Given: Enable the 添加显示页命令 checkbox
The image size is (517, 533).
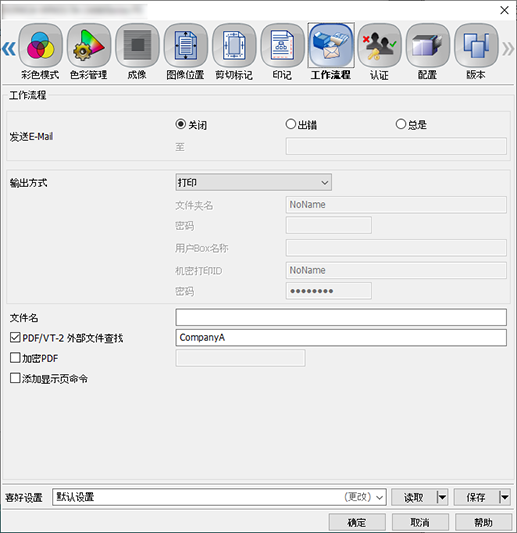Looking at the screenshot, I should coord(15,378).
